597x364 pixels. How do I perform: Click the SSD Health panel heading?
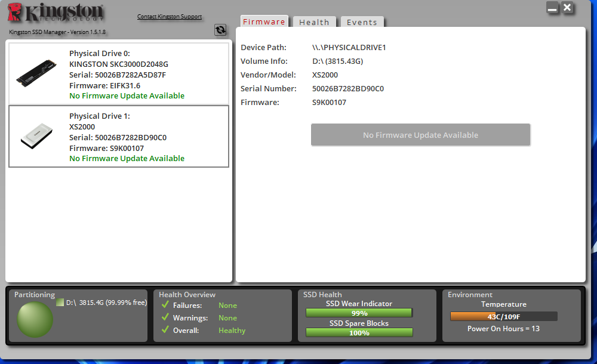322,294
